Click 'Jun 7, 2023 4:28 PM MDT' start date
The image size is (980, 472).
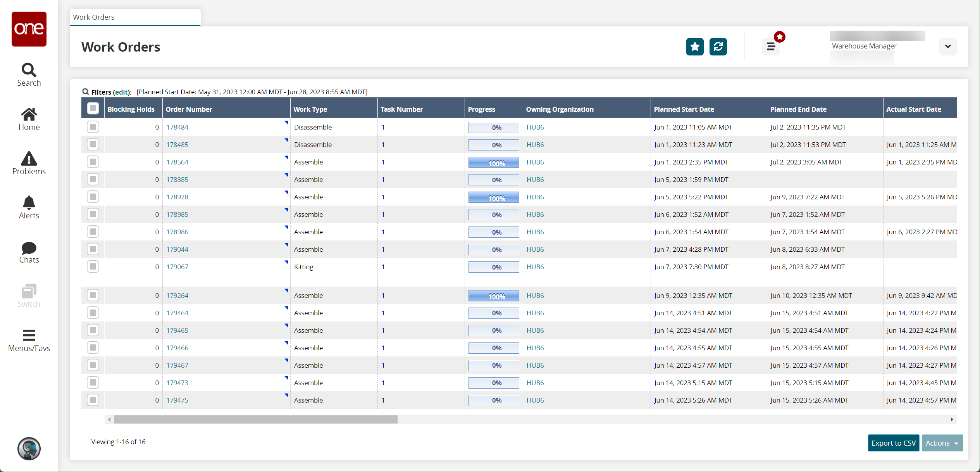coord(691,249)
